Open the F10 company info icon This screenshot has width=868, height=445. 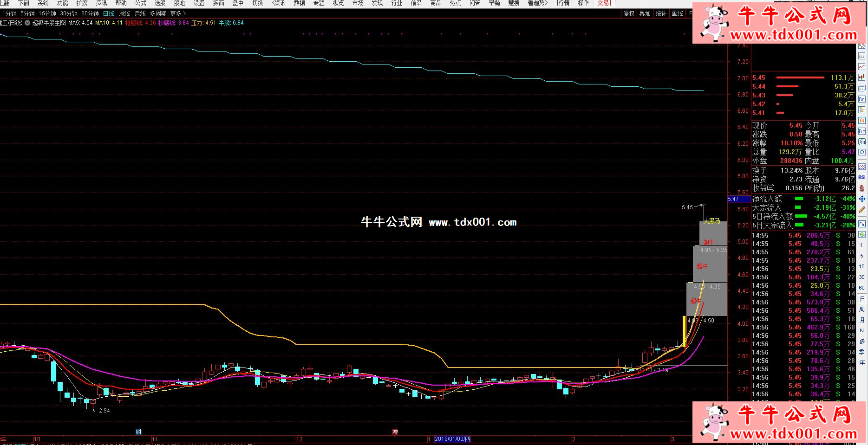click(861, 99)
